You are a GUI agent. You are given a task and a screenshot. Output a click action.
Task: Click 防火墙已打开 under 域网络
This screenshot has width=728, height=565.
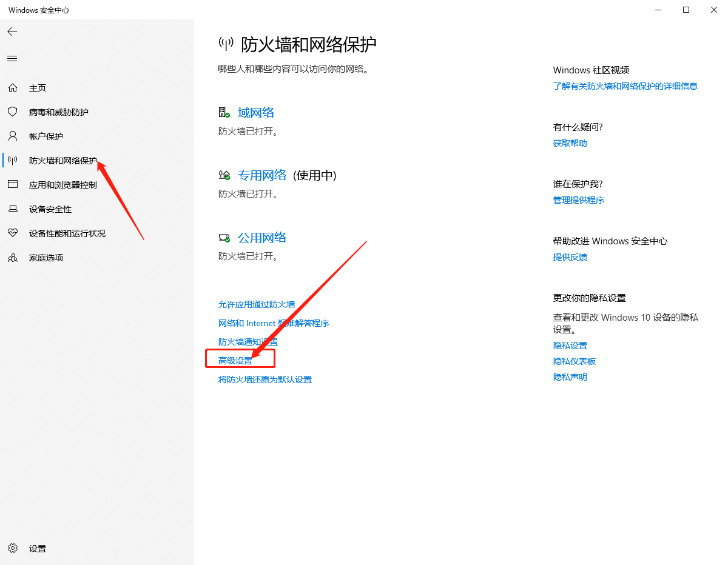pyautogui.click(x=248, y=131)
